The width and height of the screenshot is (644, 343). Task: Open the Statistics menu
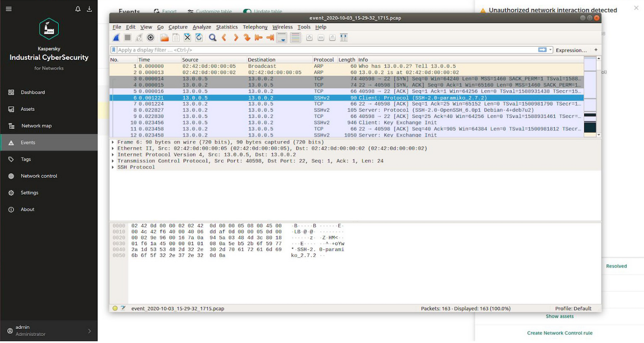[x=227, y=27]
